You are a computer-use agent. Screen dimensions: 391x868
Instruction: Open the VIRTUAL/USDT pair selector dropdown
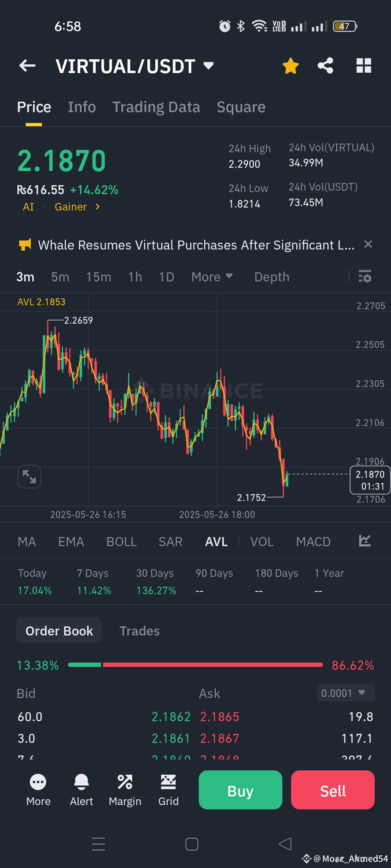pos(135,67)
